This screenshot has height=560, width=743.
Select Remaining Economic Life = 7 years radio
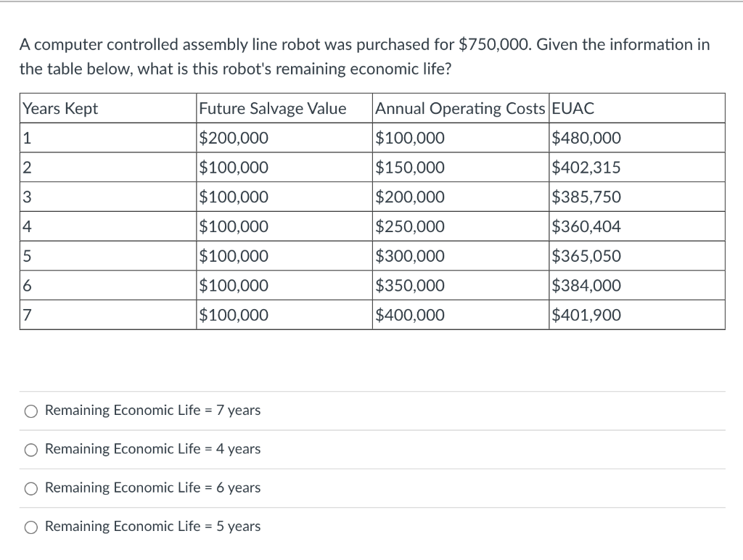pos(31,411)
